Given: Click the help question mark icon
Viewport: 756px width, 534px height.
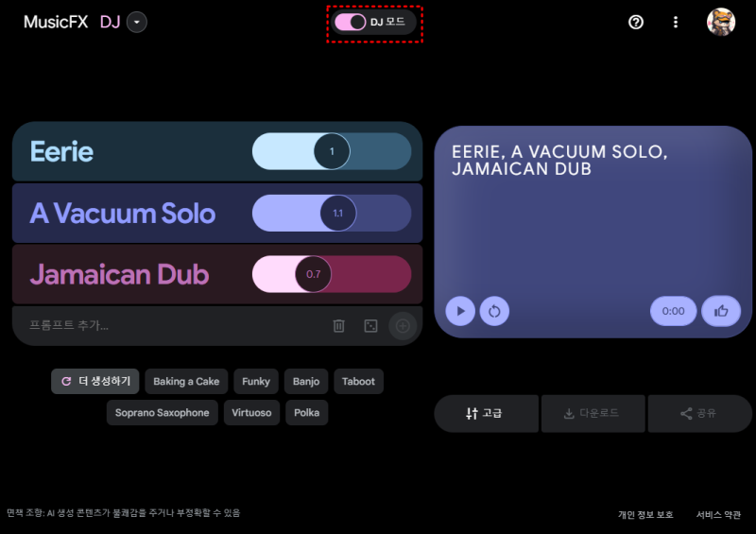Looking at the screenshot, I should (x=636, y=22).
